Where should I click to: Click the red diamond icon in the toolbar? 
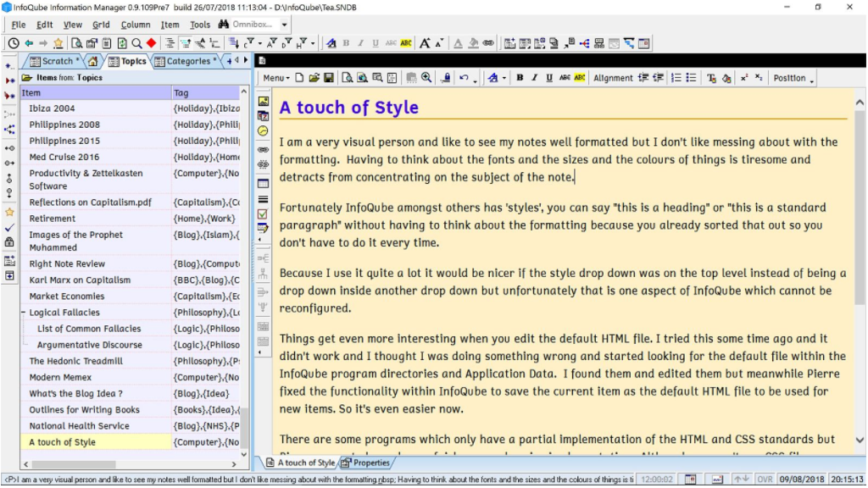151,43
